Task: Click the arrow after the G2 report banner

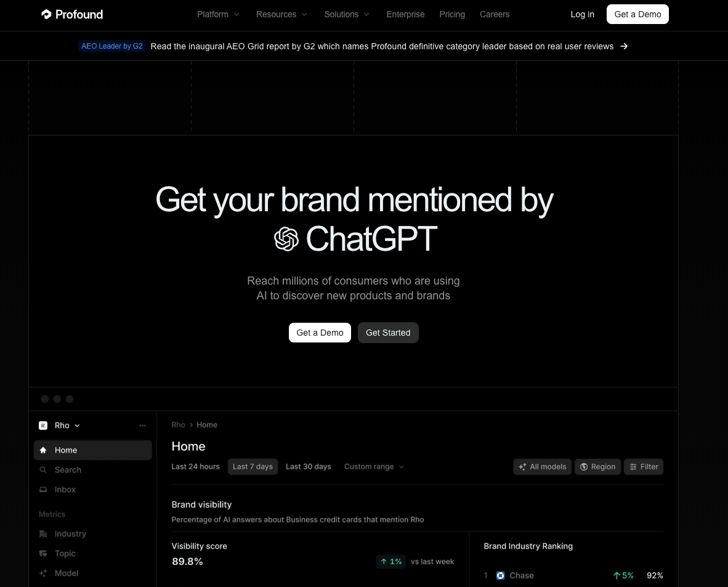Action: pyautogui.click(x=624, y=46)
